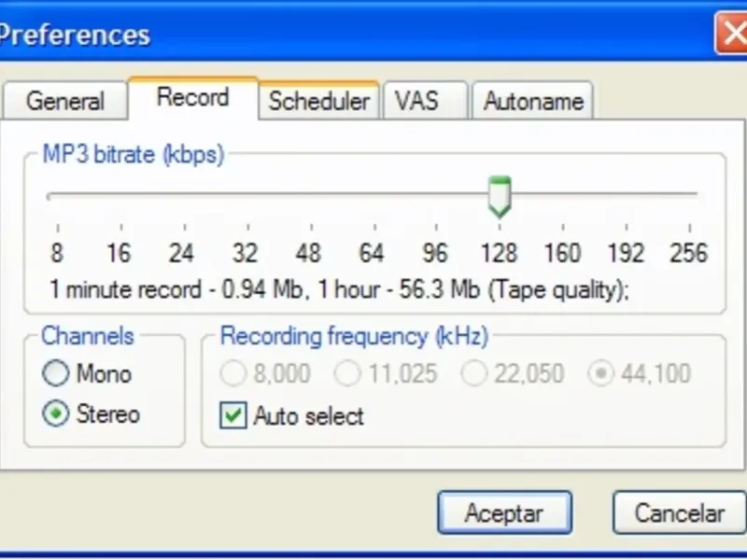The height and width of the screenshot is (560, 747).
Task: Choose the 11,025 kHz frequency radio button
Action: tap(348, 374)
